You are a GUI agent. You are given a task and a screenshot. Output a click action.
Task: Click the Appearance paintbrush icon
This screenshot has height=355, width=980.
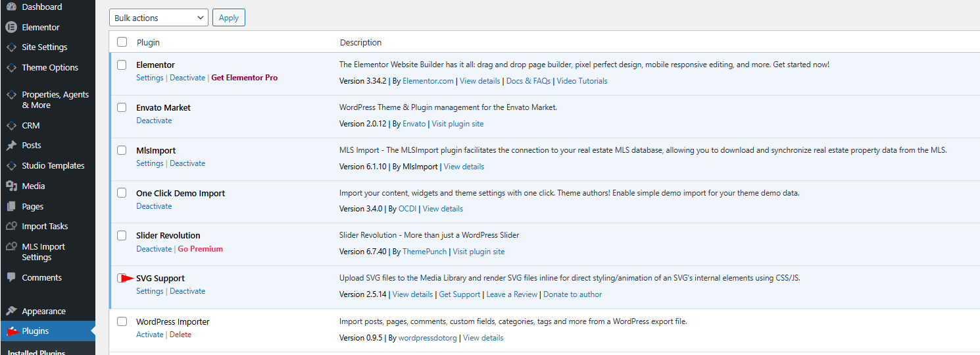[11, 312]
